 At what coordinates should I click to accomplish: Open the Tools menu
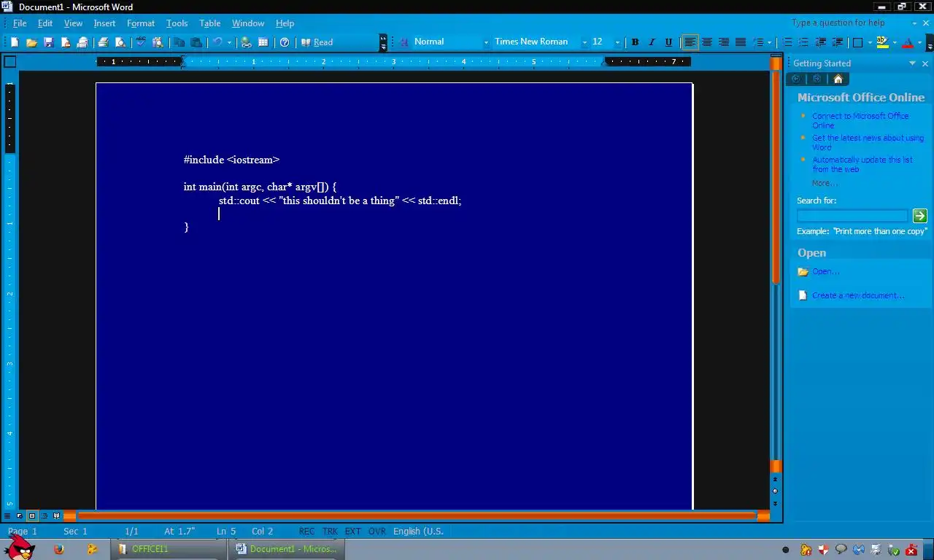[177, 23]
